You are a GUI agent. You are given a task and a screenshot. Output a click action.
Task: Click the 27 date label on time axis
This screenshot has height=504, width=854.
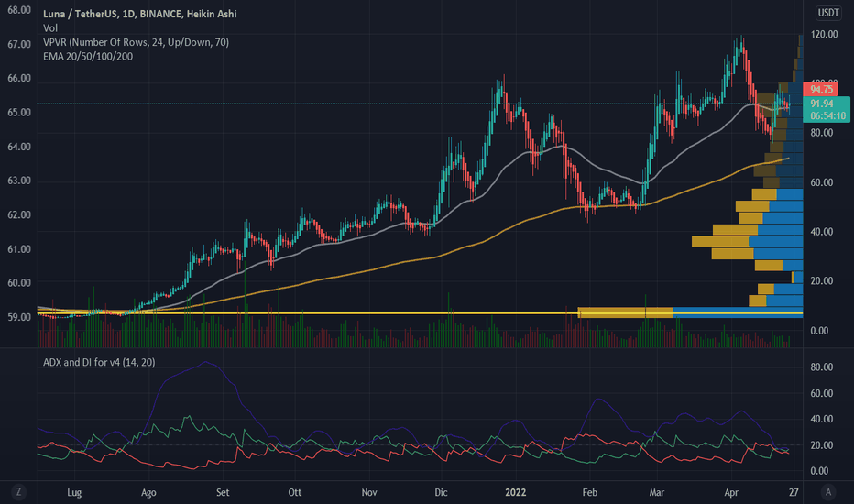pyautogui.click(x=794, y=492)
